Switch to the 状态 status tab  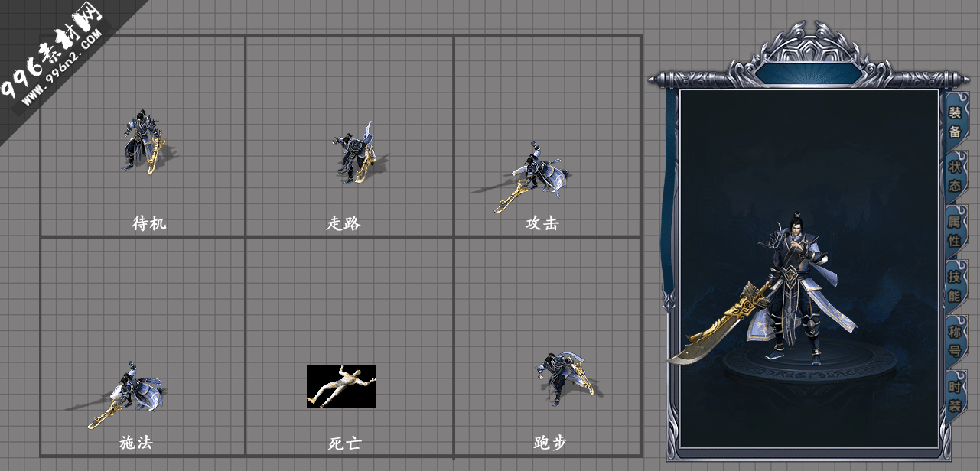pyautogui.click(x=955, y=177)
